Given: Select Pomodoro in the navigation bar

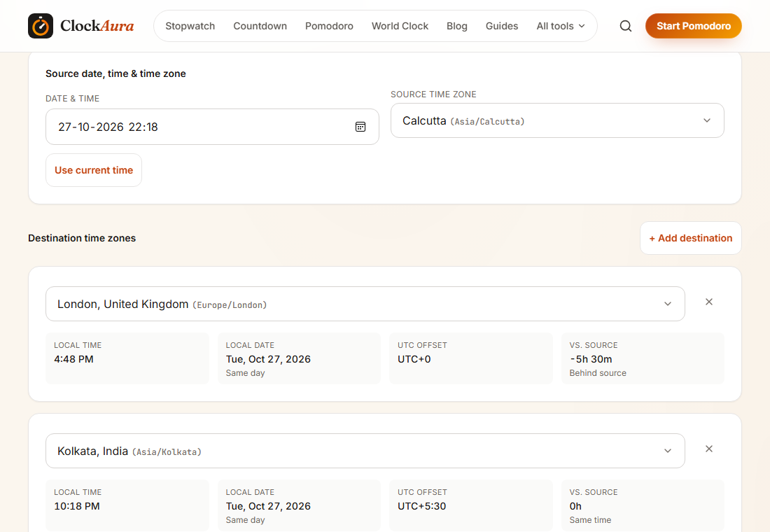Looking at the screenshot, I should 329,26.
